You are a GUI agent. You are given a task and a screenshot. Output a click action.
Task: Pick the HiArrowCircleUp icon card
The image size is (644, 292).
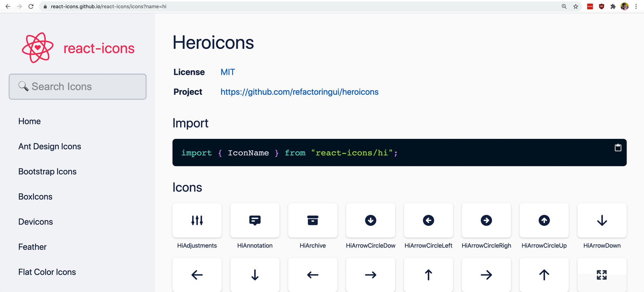pyautogui.click(x=544, y=220)
